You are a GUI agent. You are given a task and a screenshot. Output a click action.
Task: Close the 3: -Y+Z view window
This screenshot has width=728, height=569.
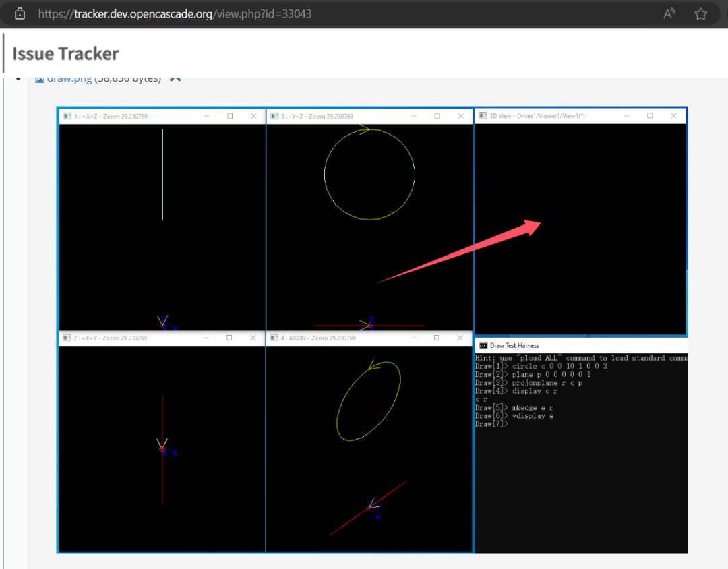(x=460, y=116)
